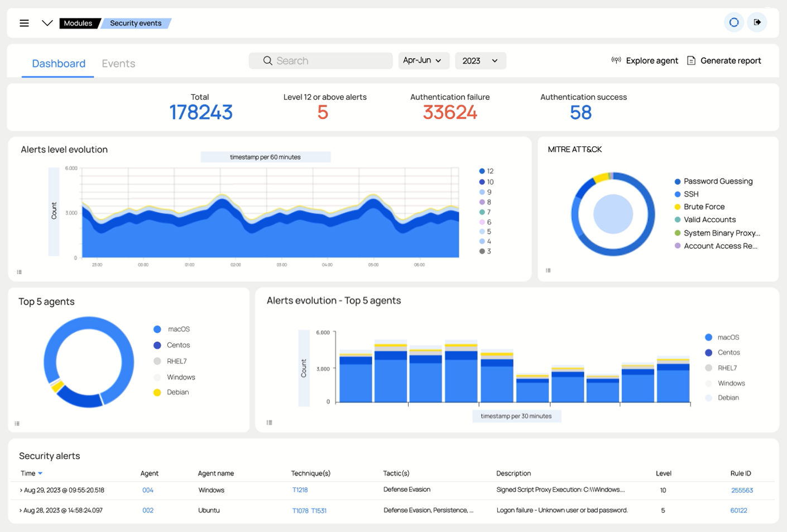Toggle Centos in Top 5 agents legend
Screen dimensions: 787x532
[178, 345]
